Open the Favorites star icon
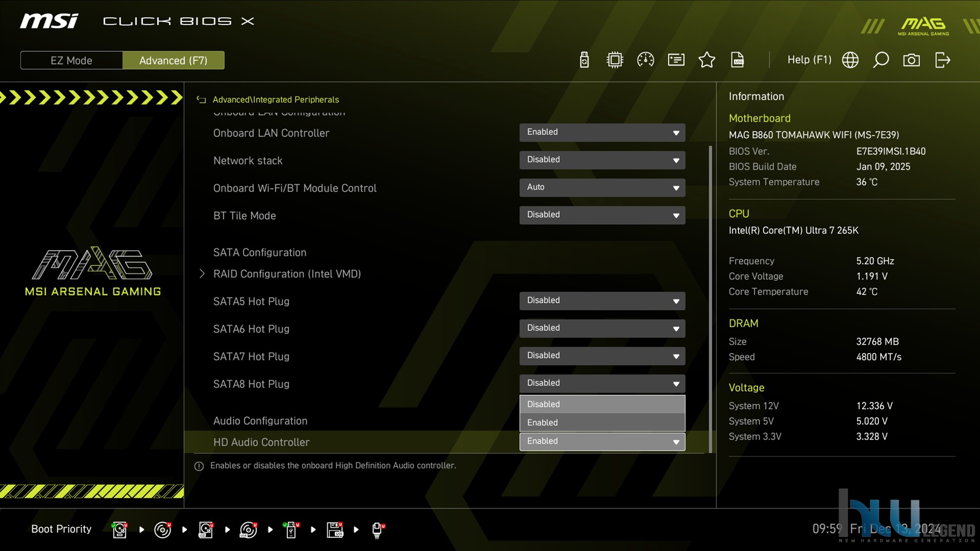Viewport: 980px width, 551px height. 707,60
